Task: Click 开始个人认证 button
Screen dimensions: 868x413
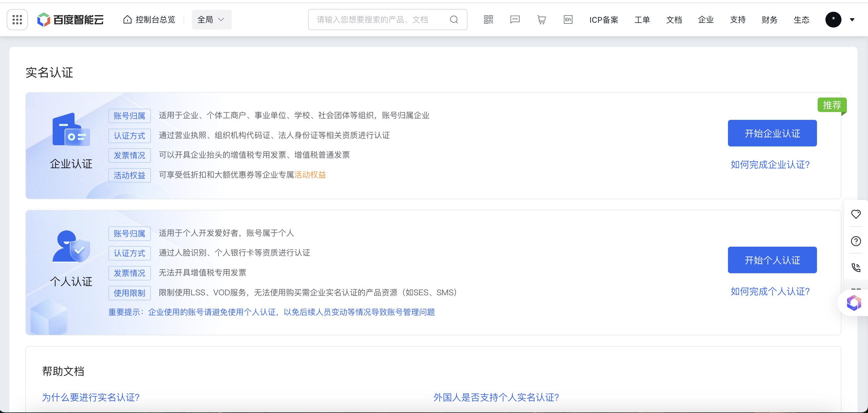Action: (x=772, y=260)
